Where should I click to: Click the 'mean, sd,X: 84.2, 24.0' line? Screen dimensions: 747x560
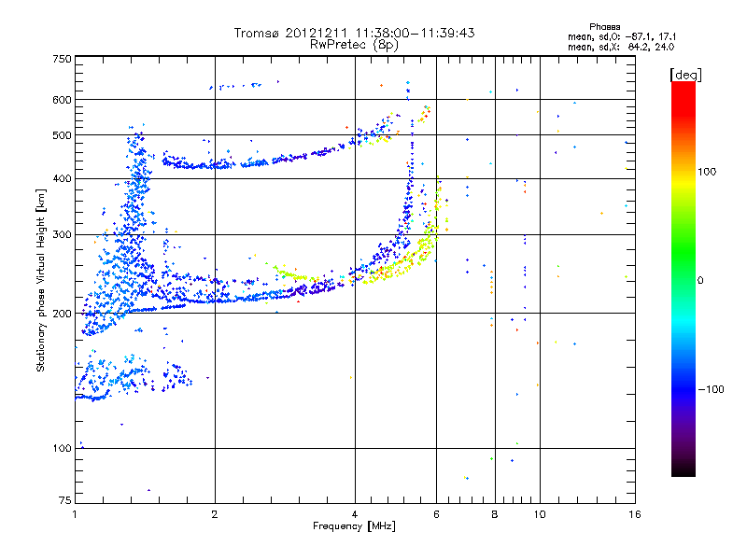click(621, 47)
